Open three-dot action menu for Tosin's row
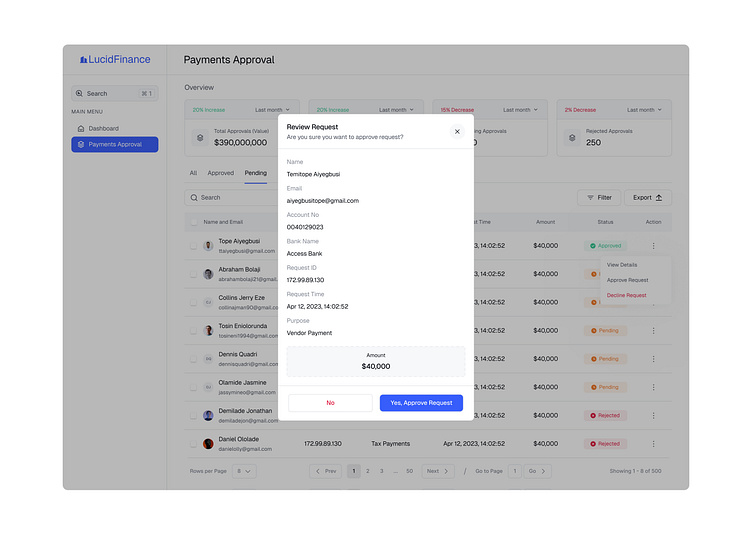Screen dimensions: 752x535 (653, 330)
